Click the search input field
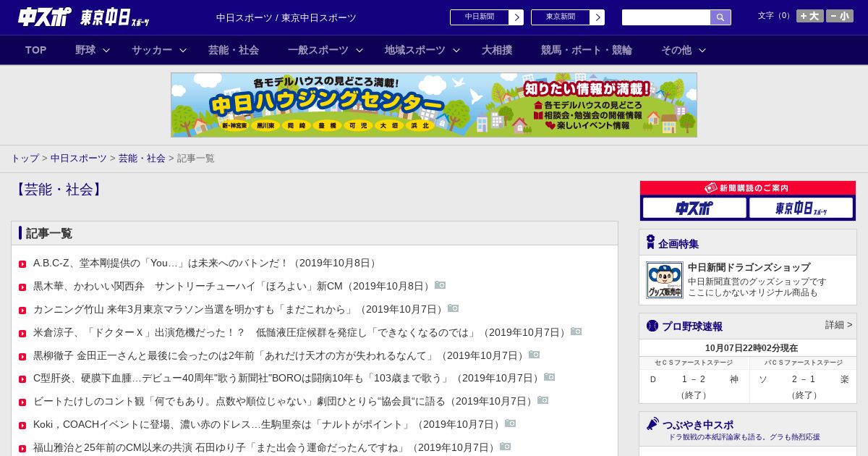The image size is (868, 456). 666,17
